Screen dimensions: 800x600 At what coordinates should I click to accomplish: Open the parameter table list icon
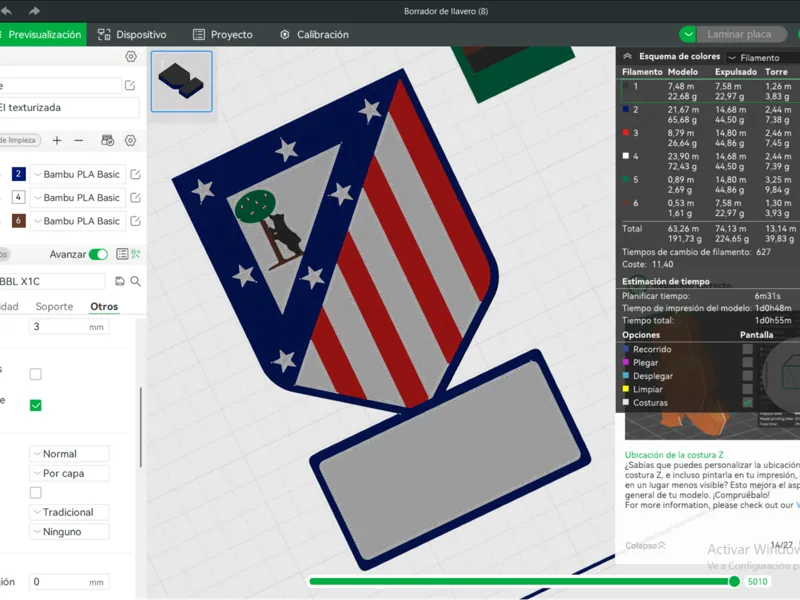[x=122, y=254]
